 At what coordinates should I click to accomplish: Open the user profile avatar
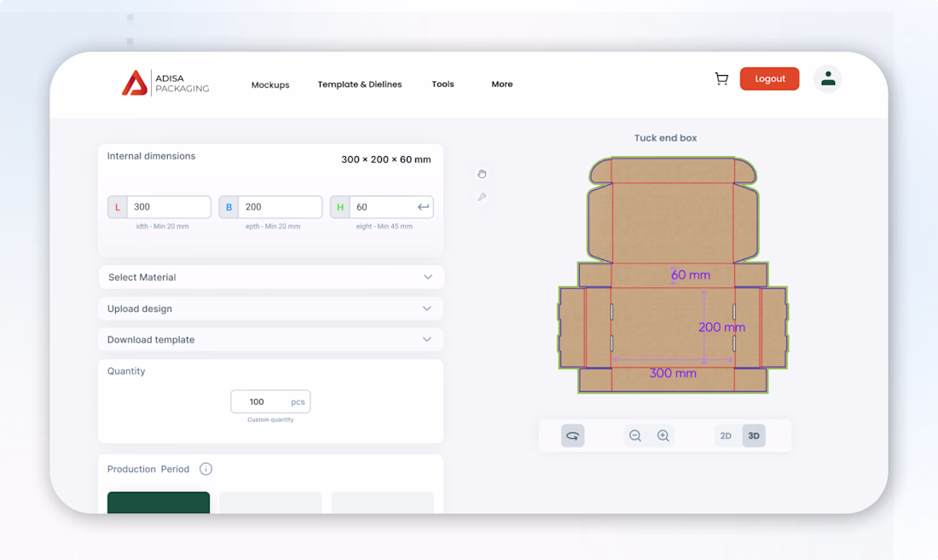click(x=828, y=79)
